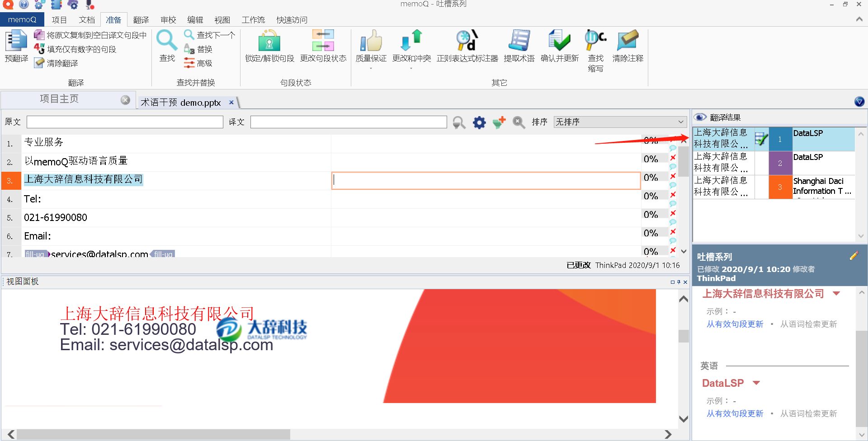Viewport: 868px width, 441px height.
Task: Open the comment bubble icon of segment 4
Action: pyautogui.click(x=673, y=203)
